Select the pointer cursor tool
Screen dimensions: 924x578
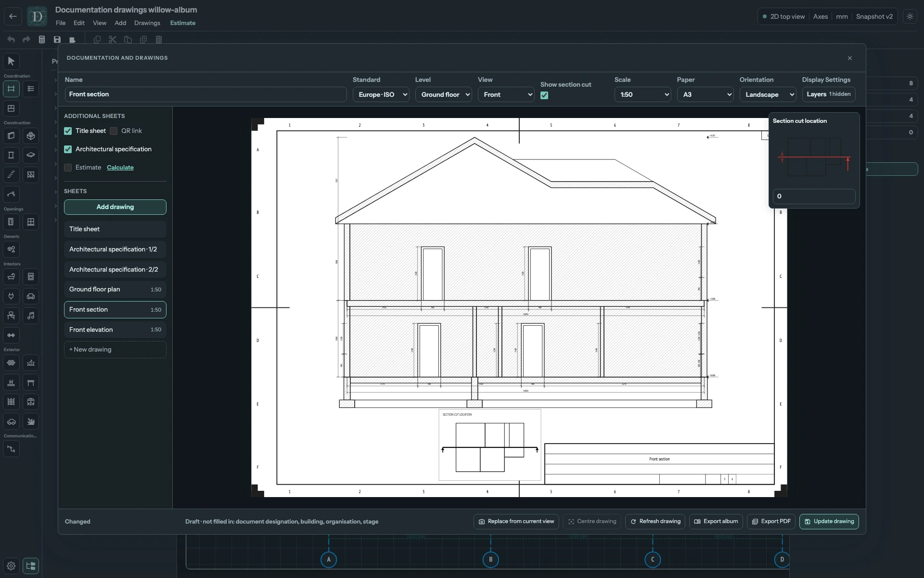12,61
